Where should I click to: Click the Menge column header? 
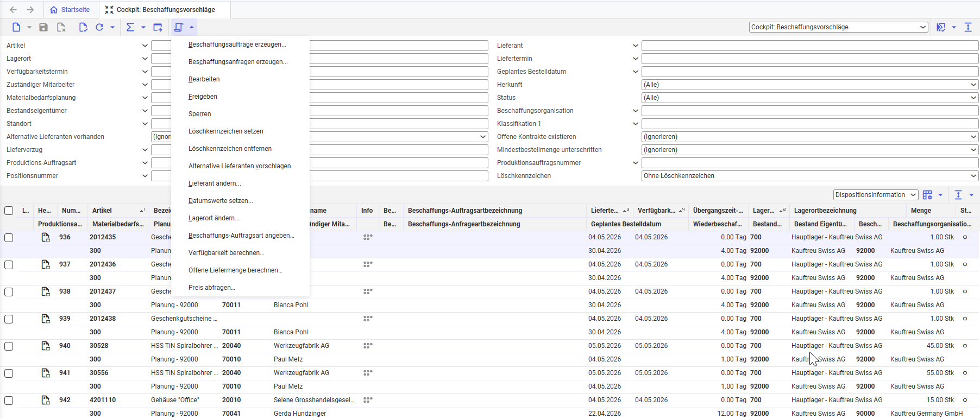(x=931, y=211)
